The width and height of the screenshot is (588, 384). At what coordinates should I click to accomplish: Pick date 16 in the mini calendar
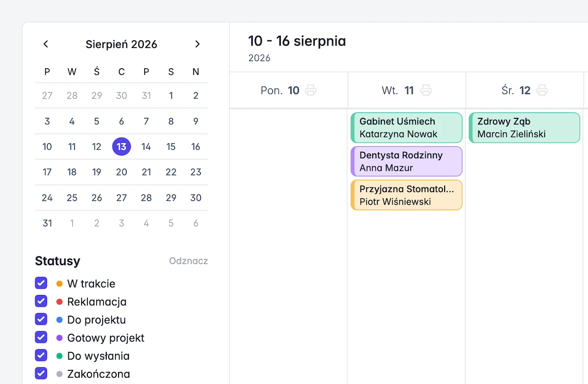tap(196, 147)
